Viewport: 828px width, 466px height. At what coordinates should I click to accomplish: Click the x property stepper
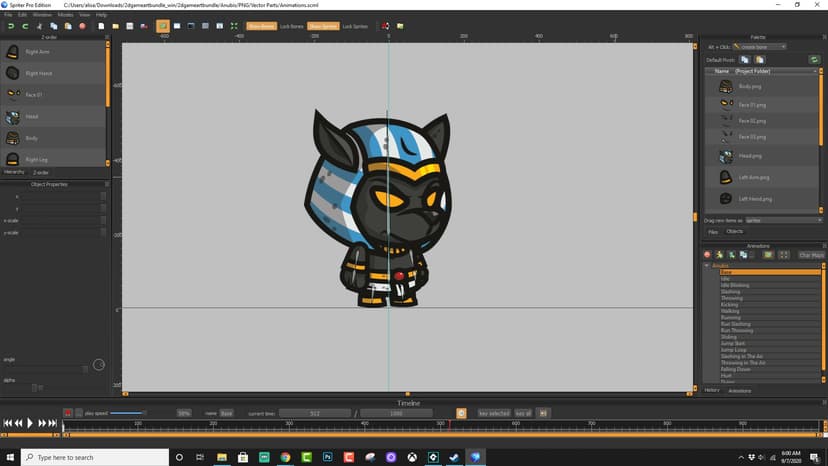(103, 197)
